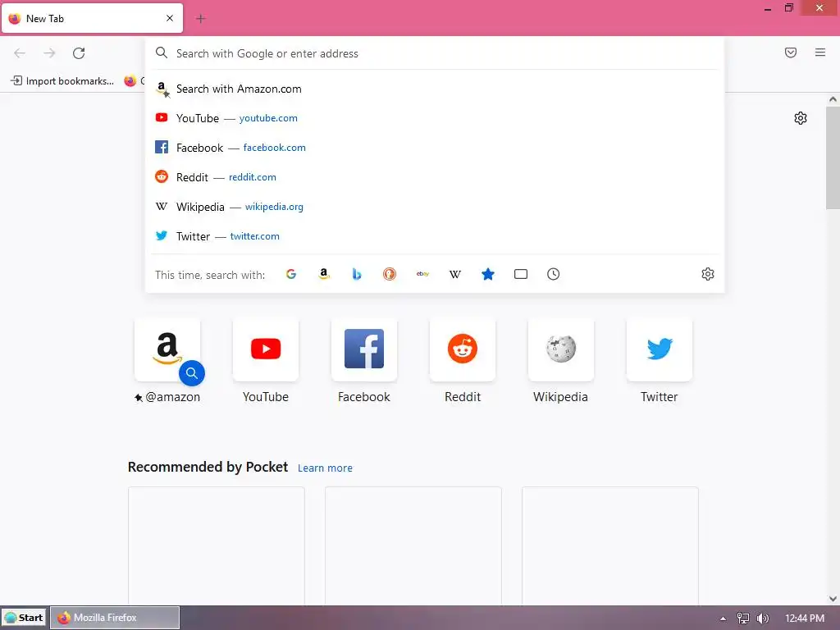Click the Pocket Learn more link
The width and height of the screenshot is (840, 630).
click(x=325, y=468)
